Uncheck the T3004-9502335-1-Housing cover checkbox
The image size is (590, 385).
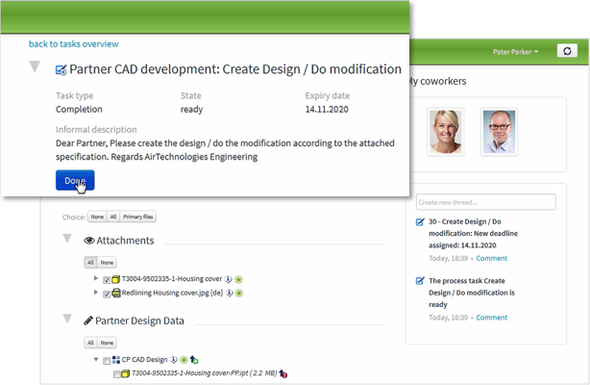point(106,280)
